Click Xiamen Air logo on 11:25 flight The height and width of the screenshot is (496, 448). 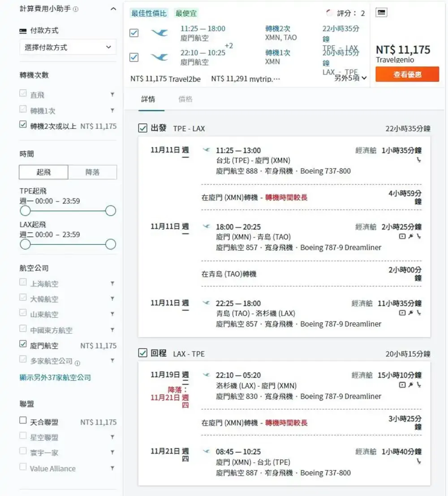[159, 33]
